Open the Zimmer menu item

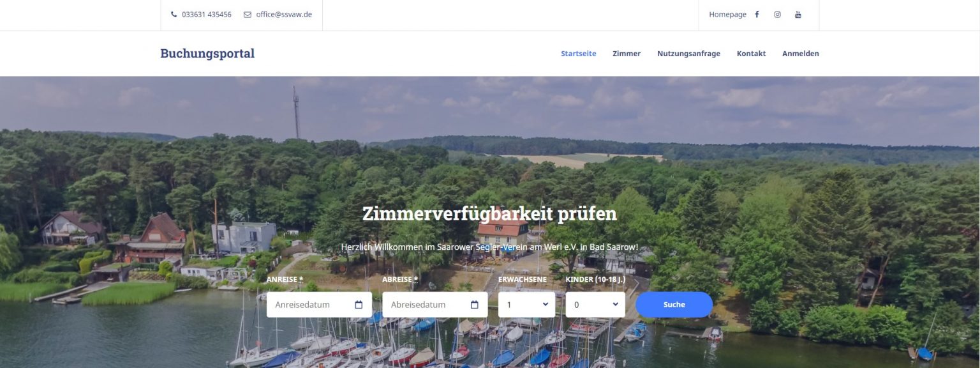click(627, 54)
